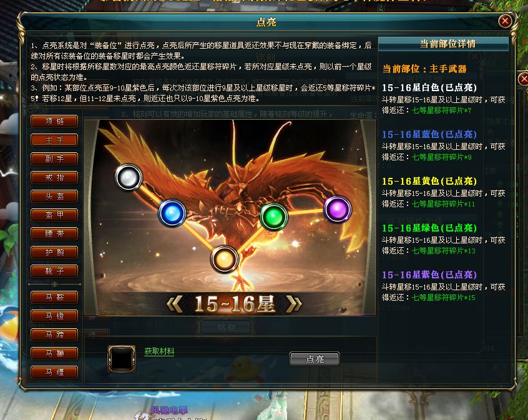Select the 马鞍 mount slot
The image size is (528, 420).
click(x=54, y=298)
